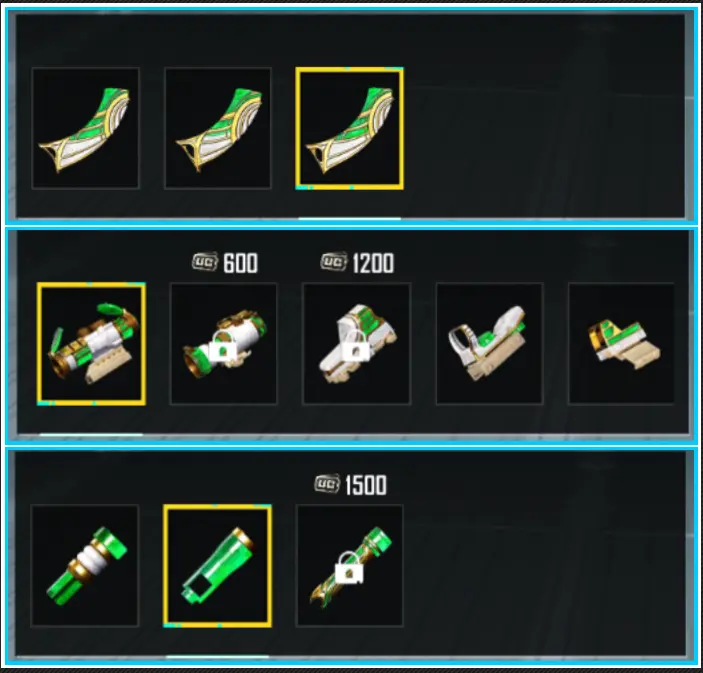Screen dimensions: 703x673
Task: Pick the small gold red dot sight
Action: click(x=621, y=344)
